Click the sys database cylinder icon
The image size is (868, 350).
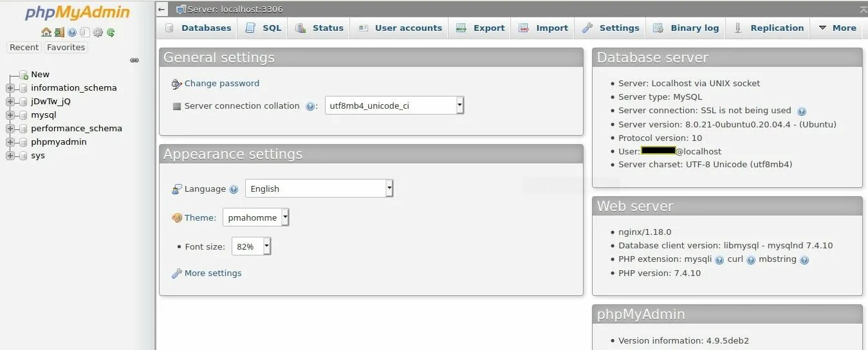coord(24,156)
